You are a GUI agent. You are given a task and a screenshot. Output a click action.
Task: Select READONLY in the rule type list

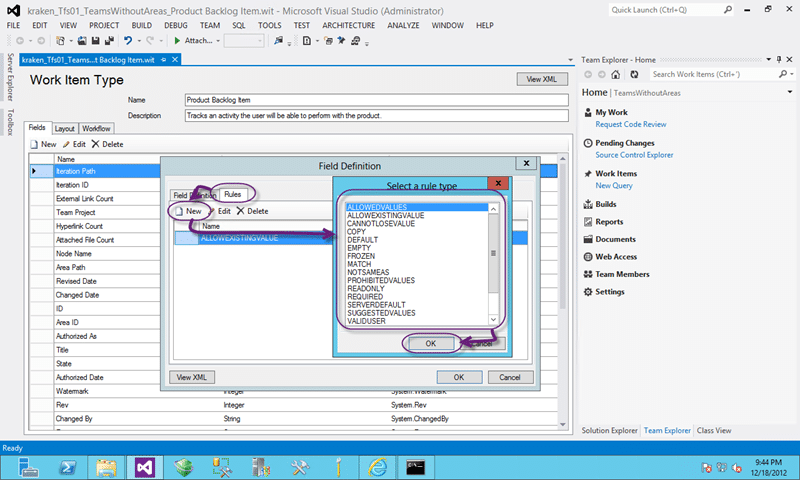[366, 289]
